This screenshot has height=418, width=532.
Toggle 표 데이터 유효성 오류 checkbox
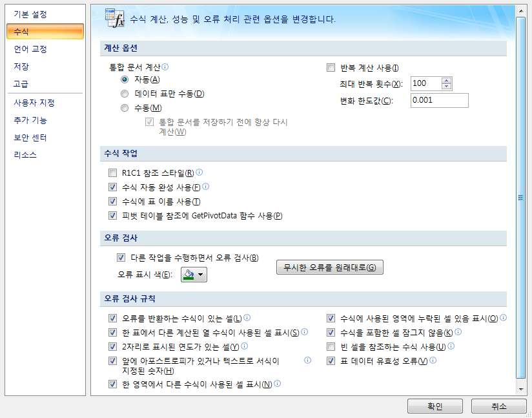click(331, 361)
